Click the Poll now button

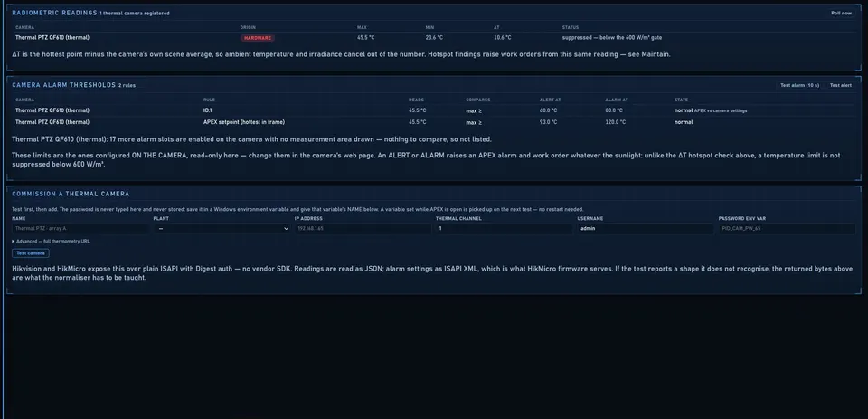(841, 13)
